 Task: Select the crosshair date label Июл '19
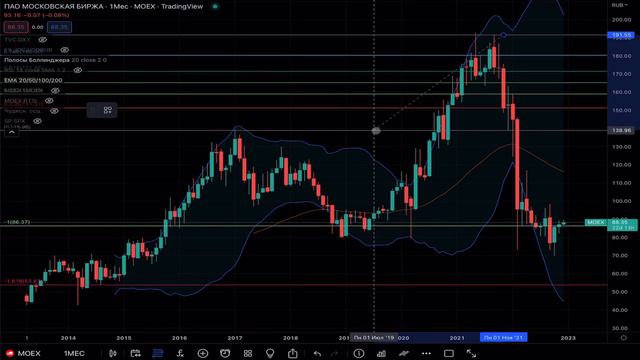tap(374, 338)
